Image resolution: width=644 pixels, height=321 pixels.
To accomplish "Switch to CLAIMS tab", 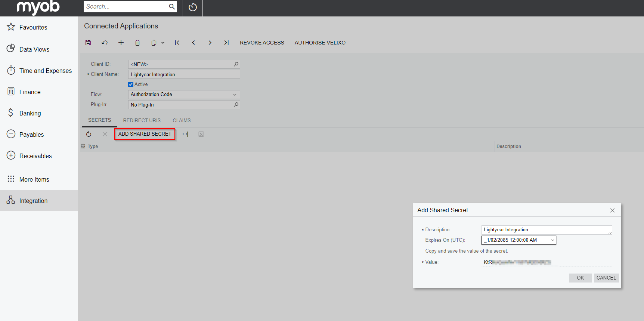I will tap(182, 120).
